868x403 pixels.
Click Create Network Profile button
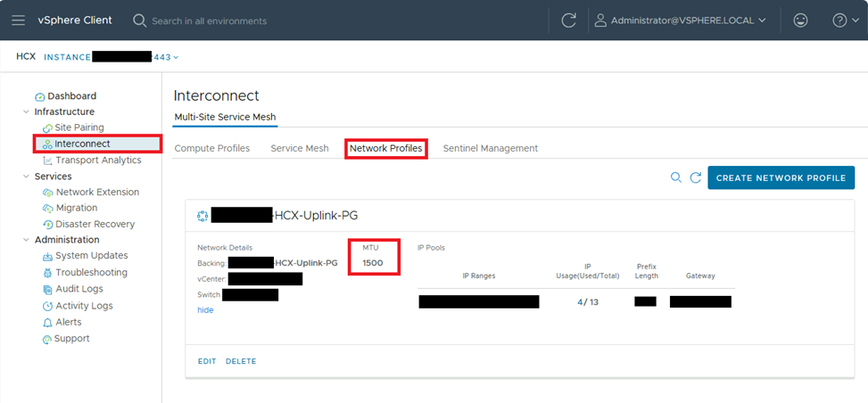point(781,178)
